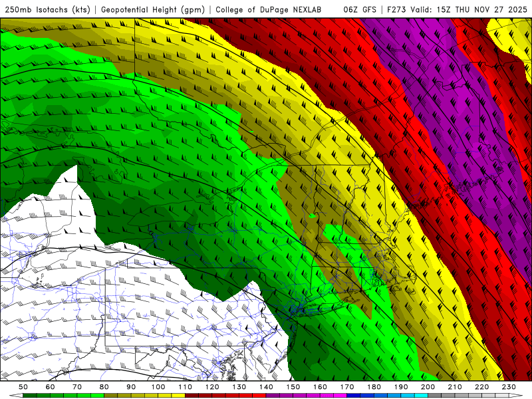Click the 220 label on the color scale
Screen dimensions: 532x399
click(481, 387)
